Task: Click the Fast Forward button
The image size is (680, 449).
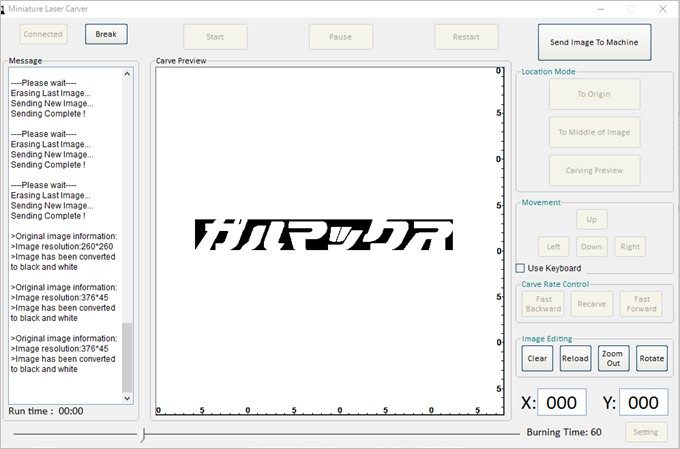Action: pos(641,304)
